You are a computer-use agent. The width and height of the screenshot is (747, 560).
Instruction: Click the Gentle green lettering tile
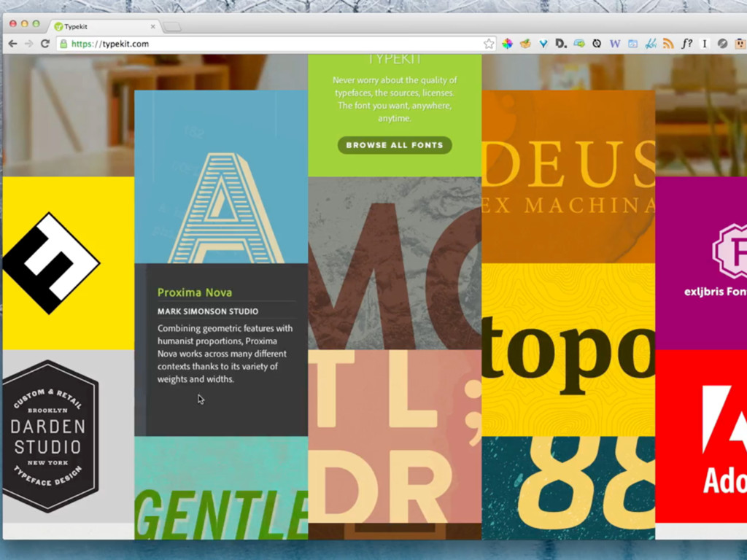point(221,488)
